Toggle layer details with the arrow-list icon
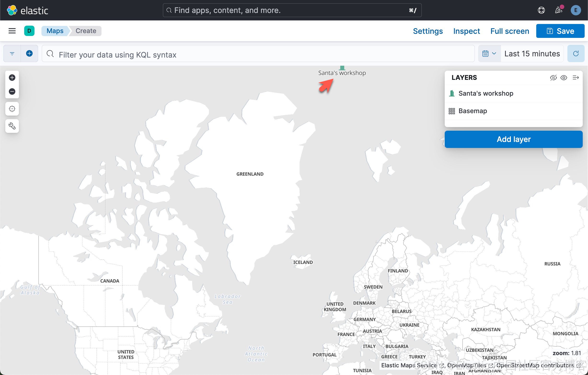 coord(575,77)
